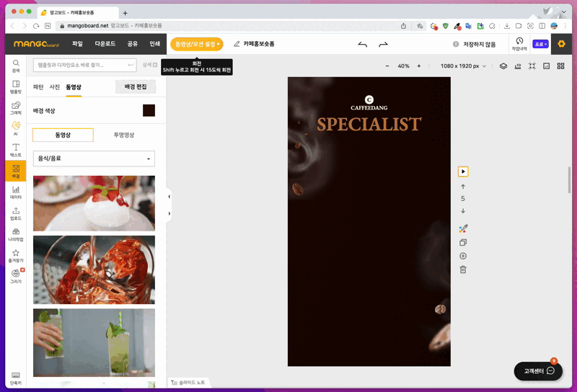This screenshot has width=577, height=392.
Task: Open the 그리기 drawing tool
Action: pos(16,277)
